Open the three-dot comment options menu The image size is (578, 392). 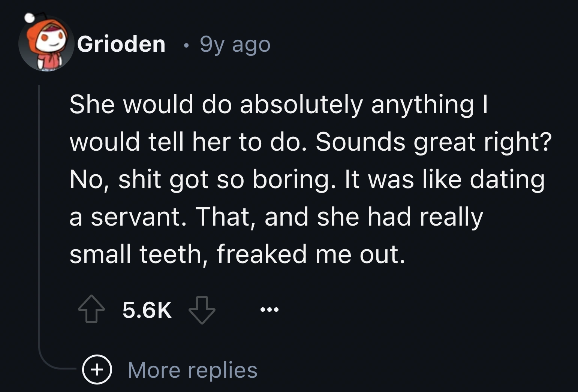tap(269, 310)
